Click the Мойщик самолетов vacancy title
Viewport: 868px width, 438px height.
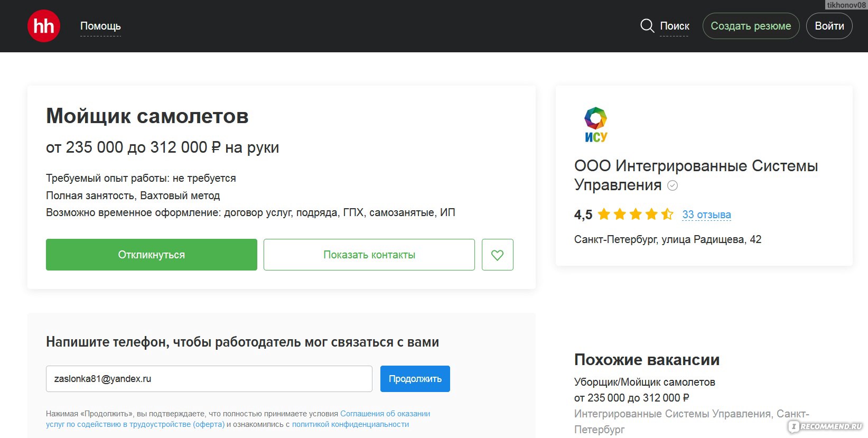pos(147,116)
